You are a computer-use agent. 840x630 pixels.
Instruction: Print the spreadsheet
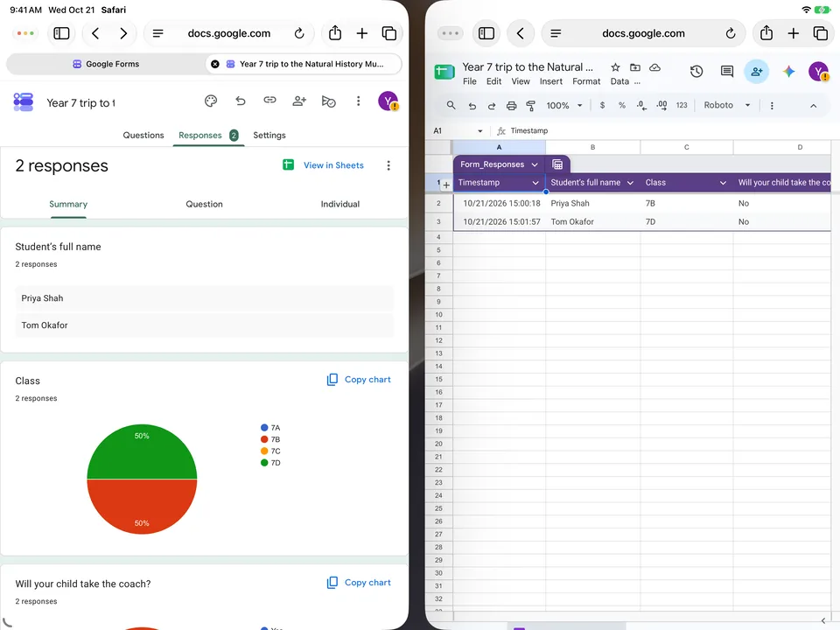pos(512,106)
